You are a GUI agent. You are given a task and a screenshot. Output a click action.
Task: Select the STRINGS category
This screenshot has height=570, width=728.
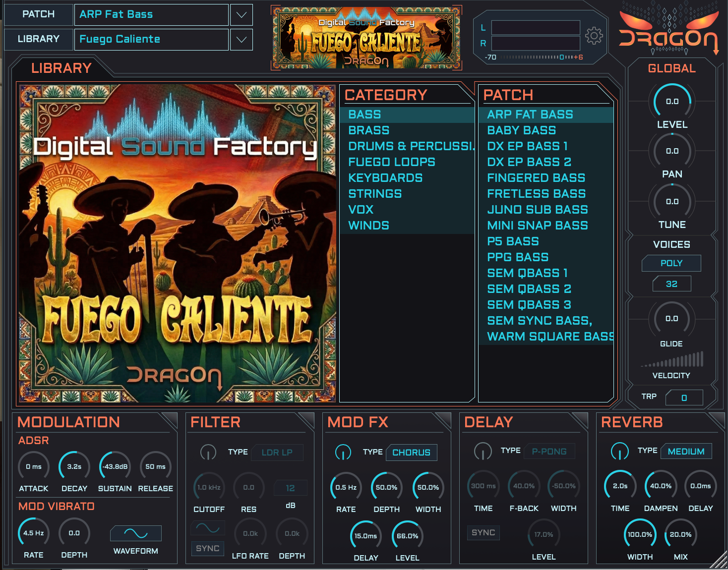coord(407,194)
